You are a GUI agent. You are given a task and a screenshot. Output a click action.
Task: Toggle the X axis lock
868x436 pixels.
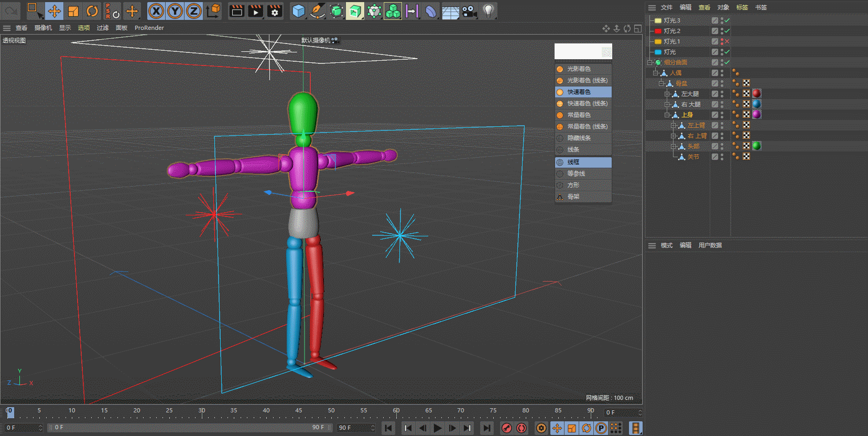(x=156, y=11)
